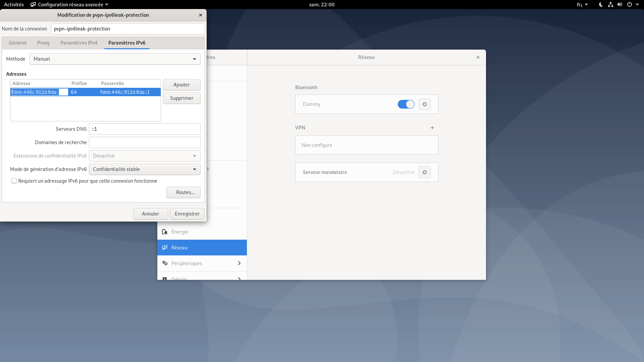
Task: Open the Méthode Manuel dropdown
Action: 115,59
